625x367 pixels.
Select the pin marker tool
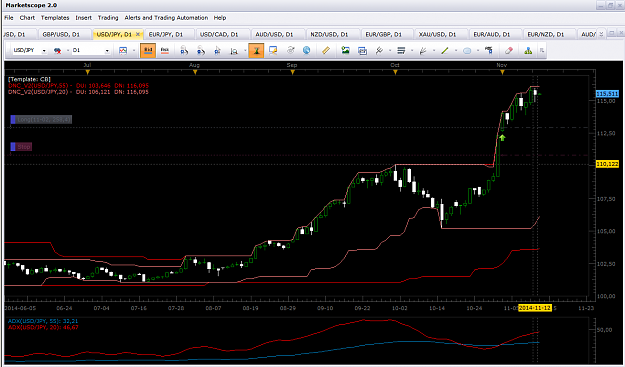[379, 51]
